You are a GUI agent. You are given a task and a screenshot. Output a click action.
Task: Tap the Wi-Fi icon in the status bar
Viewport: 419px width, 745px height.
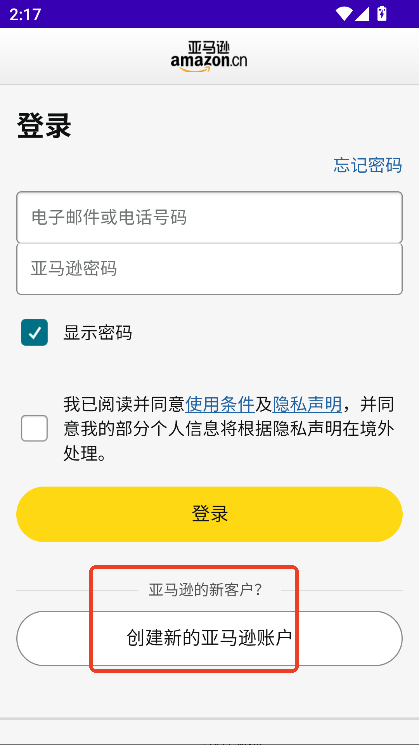click(344, 14)
